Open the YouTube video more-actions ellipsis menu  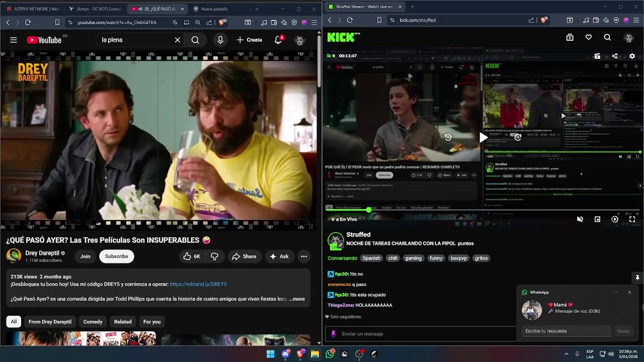304,256
